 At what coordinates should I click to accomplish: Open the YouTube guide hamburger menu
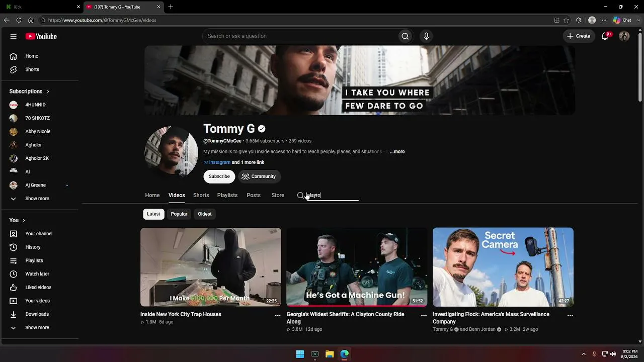pyautogui.click(x=14, y=36)
